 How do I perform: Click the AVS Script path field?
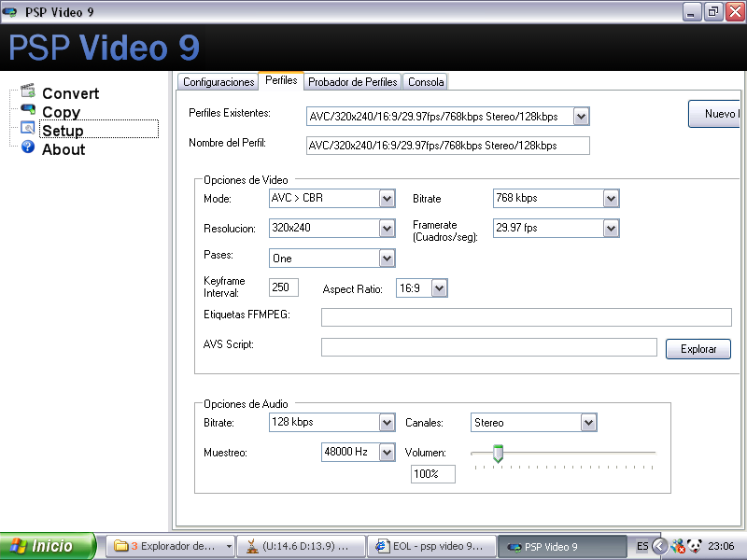(x=489, y=347)
